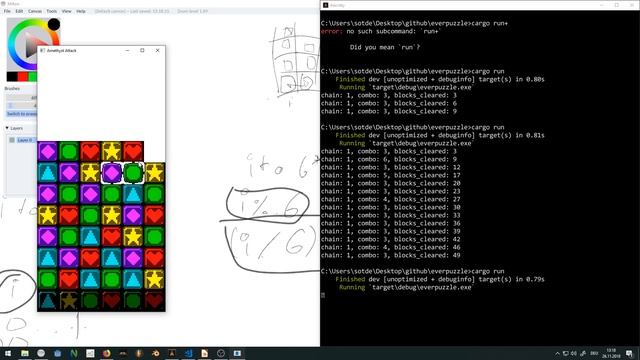Open the circular dark icon on the taskbar
Screen dimensions: 640x360
221,353
